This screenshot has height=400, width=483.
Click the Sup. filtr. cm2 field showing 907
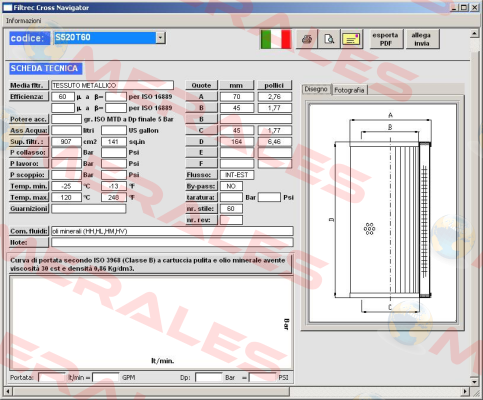coord(66,142)
